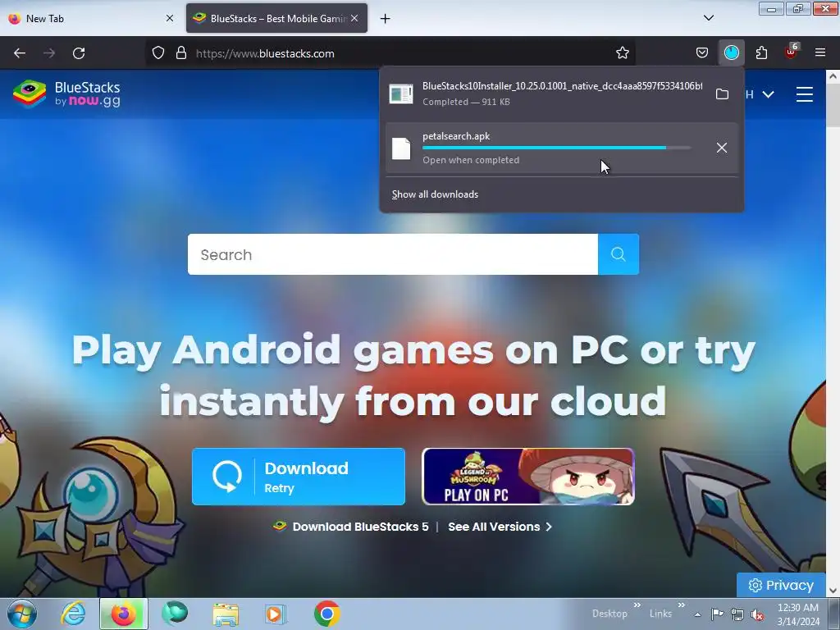
Task: Open the network tray icon
Action: click(x=737, y=614)
